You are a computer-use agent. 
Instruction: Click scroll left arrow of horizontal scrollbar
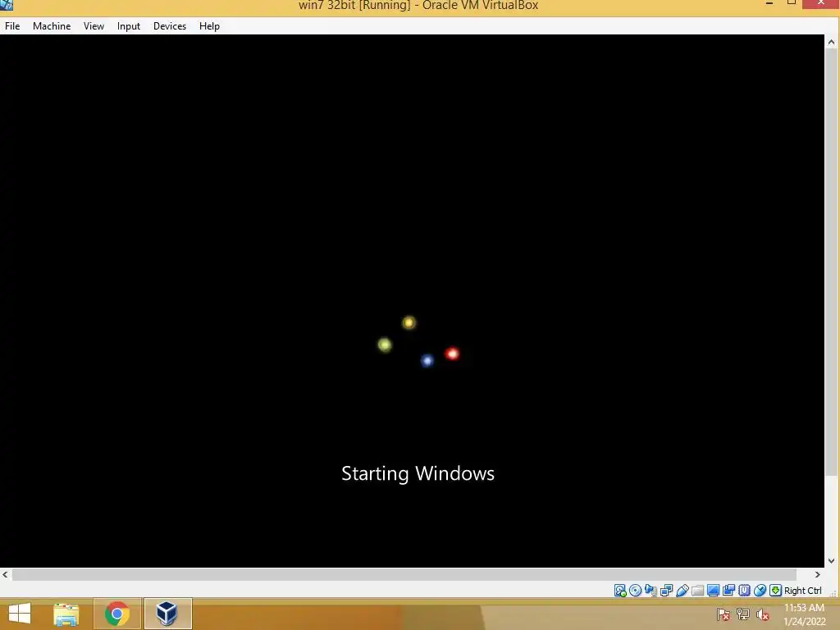tap(6, 574)
